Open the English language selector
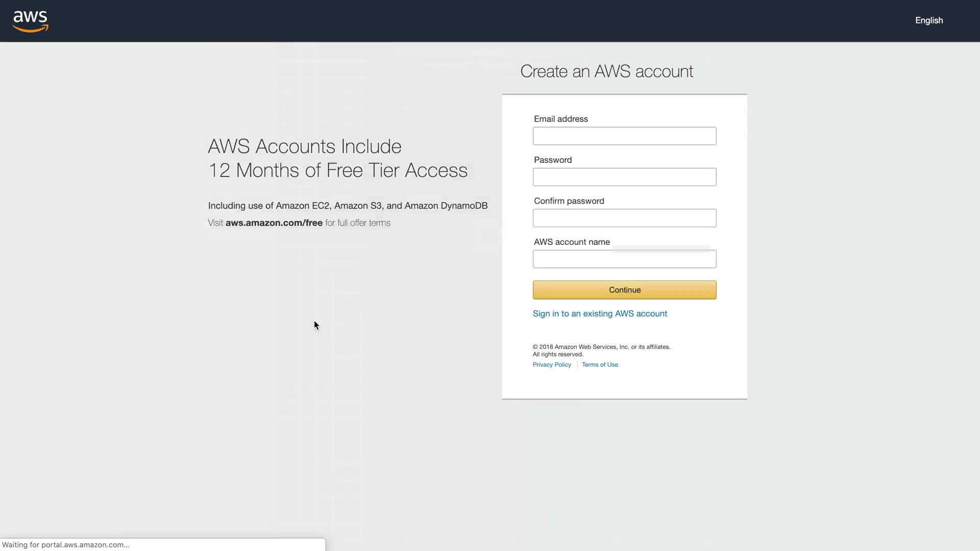 pos(928,20)
